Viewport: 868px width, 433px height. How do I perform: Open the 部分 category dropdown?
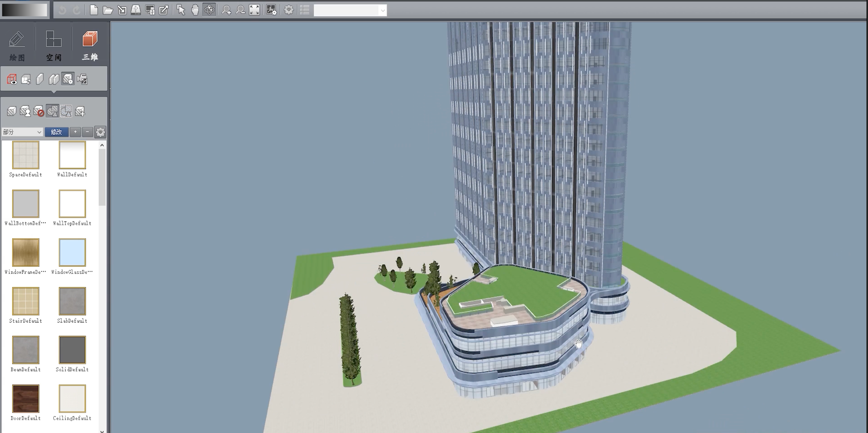[x=22, y=132]
